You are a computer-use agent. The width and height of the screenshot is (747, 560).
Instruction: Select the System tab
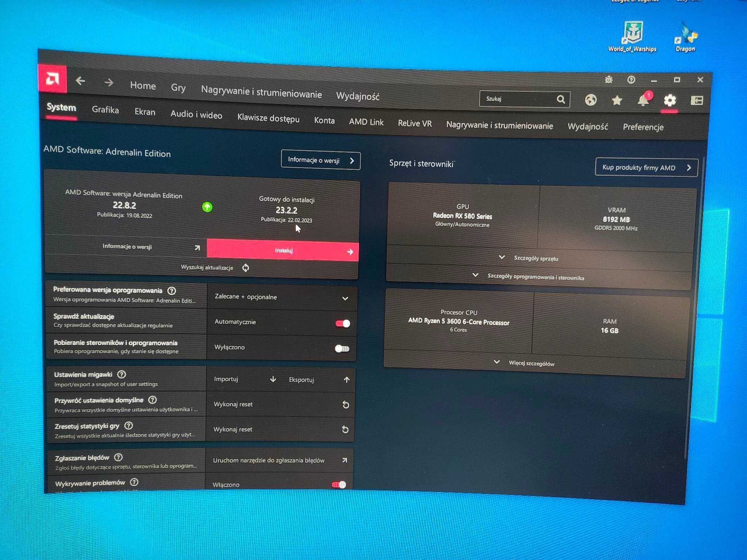61,107
